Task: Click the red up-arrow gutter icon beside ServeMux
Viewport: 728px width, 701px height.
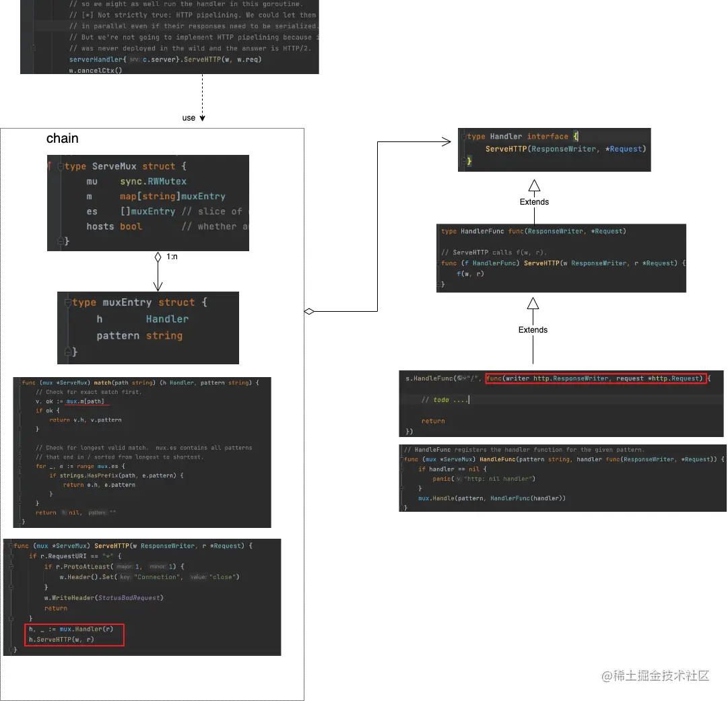Action: (49, 165)
